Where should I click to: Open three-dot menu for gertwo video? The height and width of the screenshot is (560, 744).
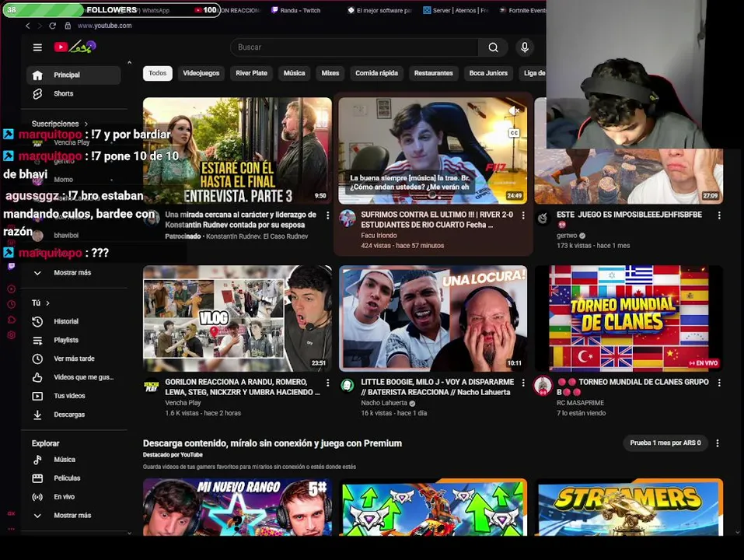click(x=719, y=215)
